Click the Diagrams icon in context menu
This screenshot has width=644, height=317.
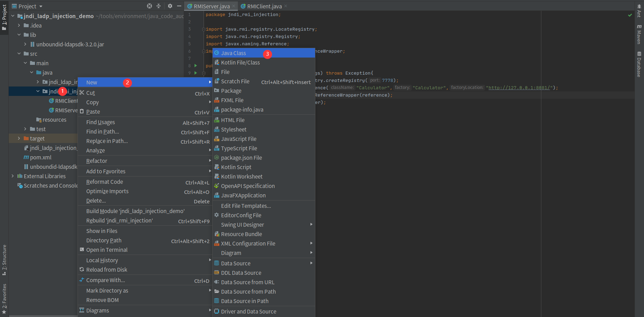pos(82,310)
